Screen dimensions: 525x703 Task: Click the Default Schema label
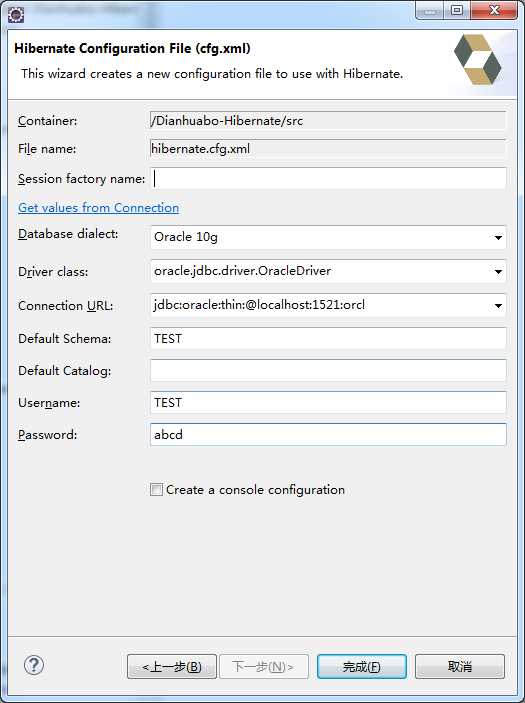[65, 338]
